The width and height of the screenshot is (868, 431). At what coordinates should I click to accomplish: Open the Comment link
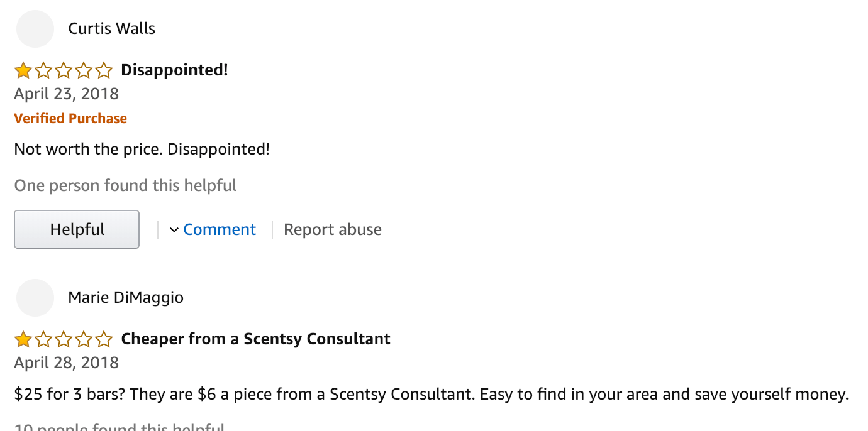pos(220,230)
